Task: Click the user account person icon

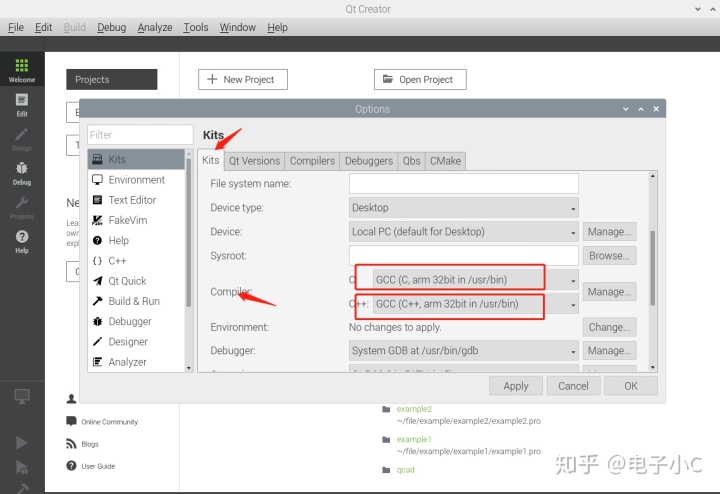Action: [x=71, y=399]
